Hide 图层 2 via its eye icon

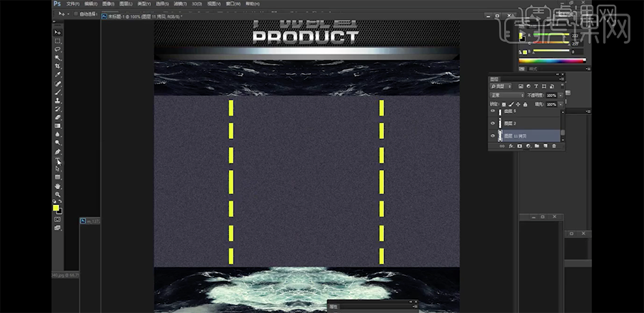pyautogui.click(x=493, y=123)
